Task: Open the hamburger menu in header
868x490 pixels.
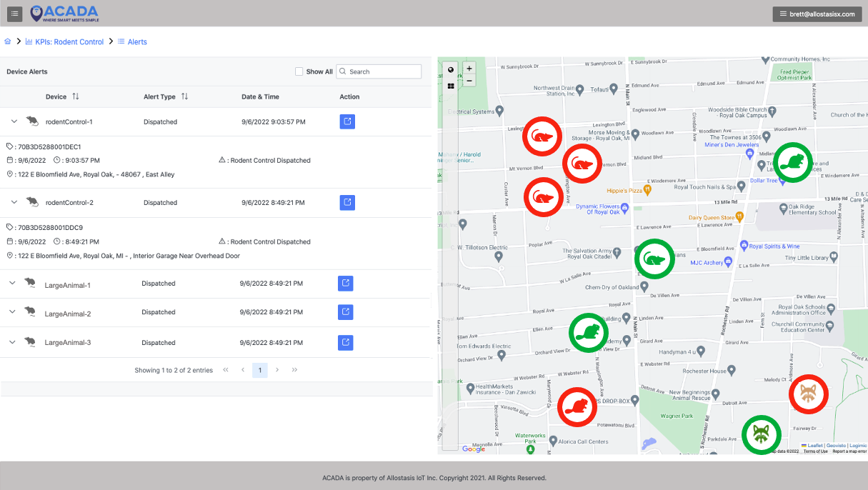Action: [15, 14]
